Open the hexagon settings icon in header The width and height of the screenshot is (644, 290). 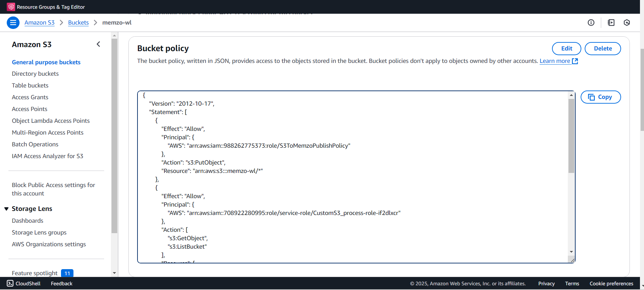click(627, 23)
